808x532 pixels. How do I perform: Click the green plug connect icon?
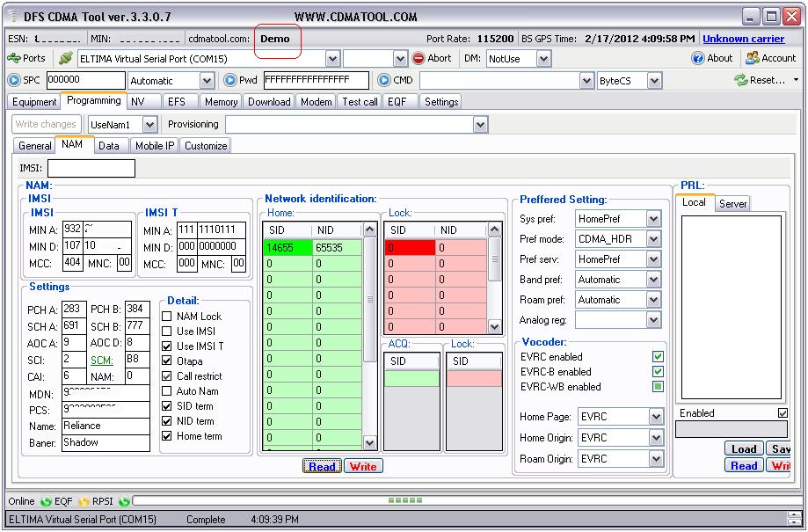pyautogui.click(x=65, y=58)
